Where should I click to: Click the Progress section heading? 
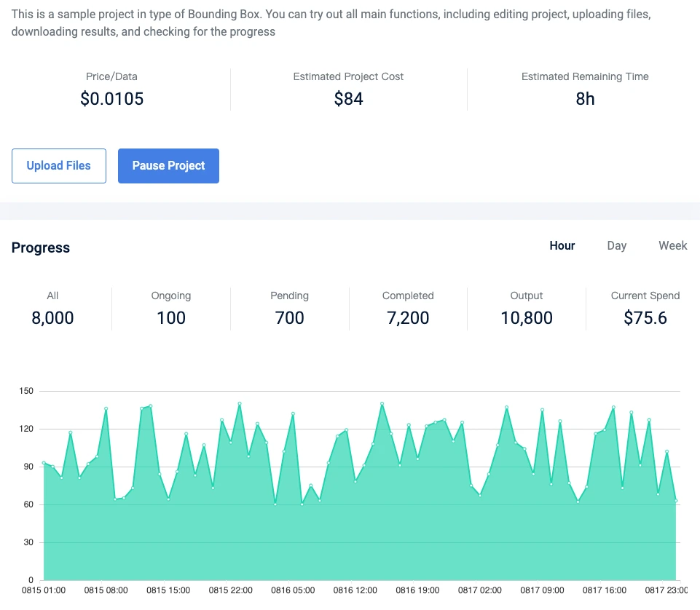coord(41,247)
